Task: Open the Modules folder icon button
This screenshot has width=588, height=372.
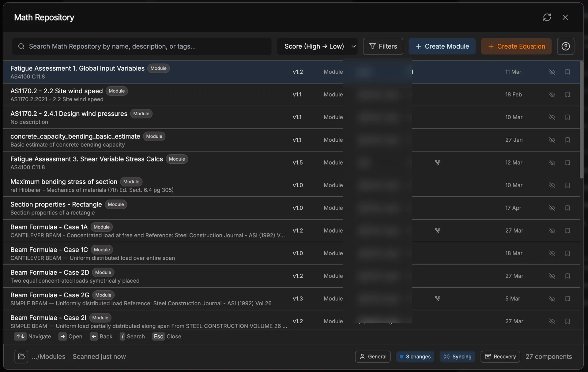Action: click(x=21, y=356)
